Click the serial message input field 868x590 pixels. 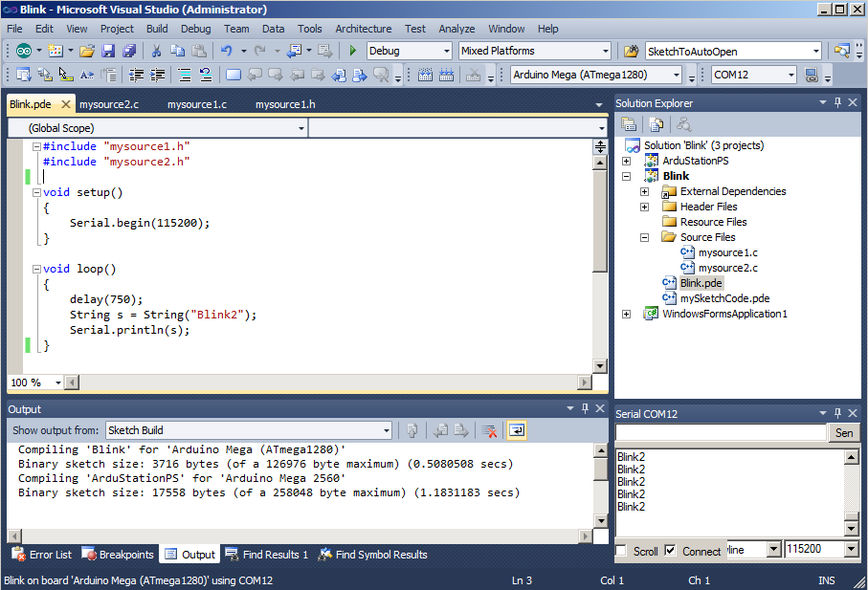[721, 432]
